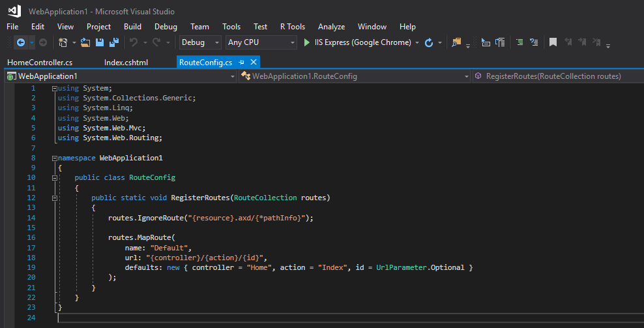Open the Test menu

(260, 27)
